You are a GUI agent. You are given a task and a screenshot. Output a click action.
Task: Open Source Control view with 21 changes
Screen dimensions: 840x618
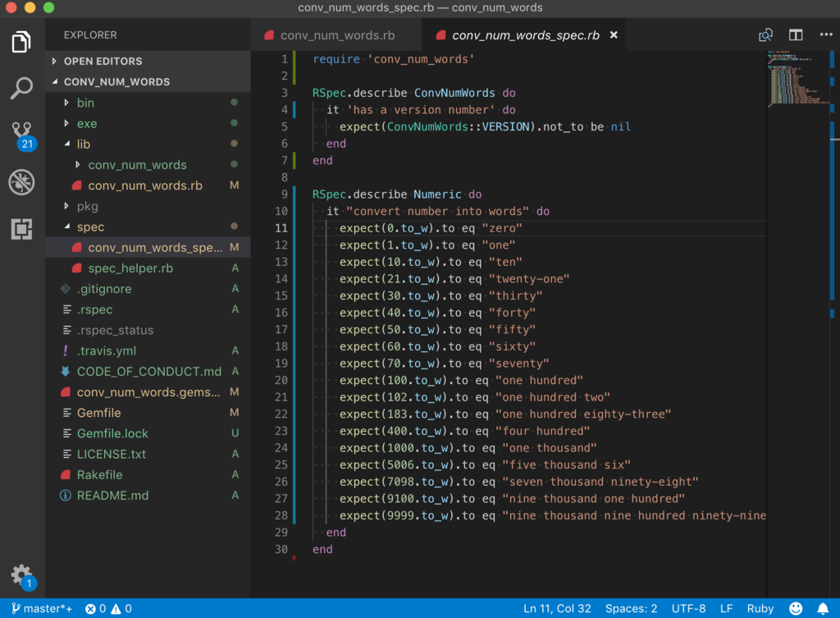click(22, 135)
